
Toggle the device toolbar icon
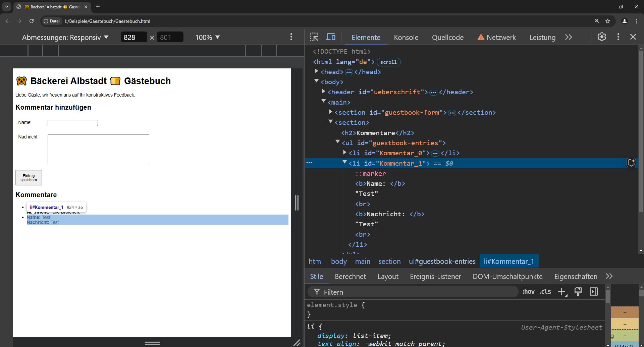tap(331, 37)
